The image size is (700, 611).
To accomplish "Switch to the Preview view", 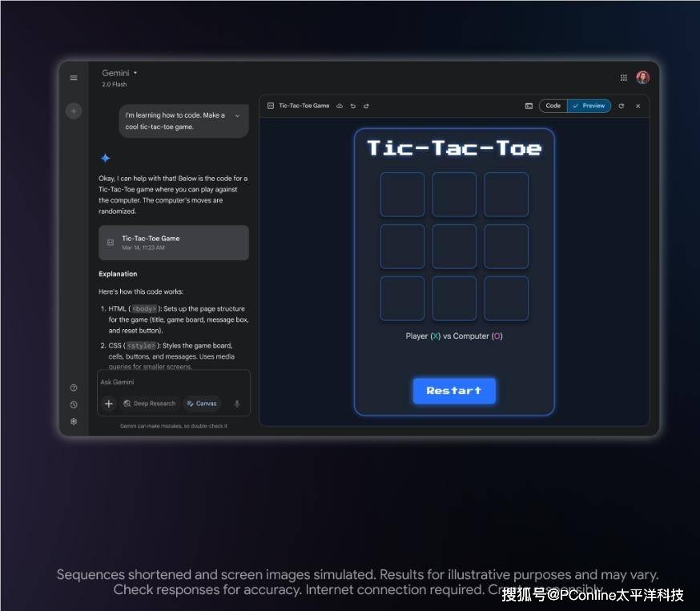I will pos(589,106).
